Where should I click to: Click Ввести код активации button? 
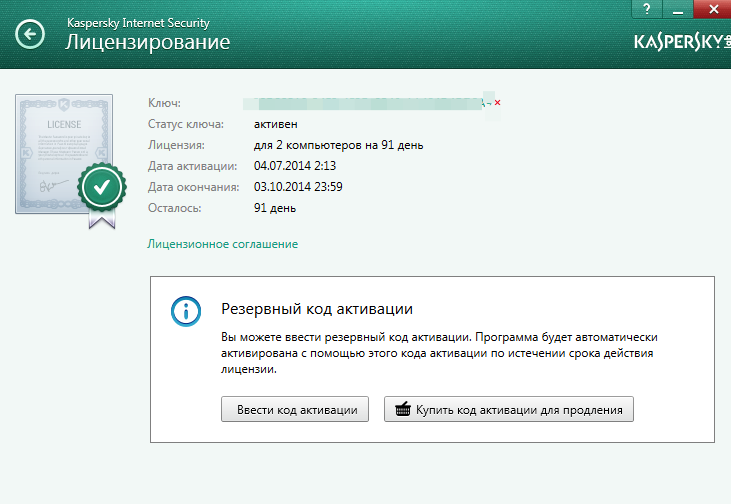[295, 409]
